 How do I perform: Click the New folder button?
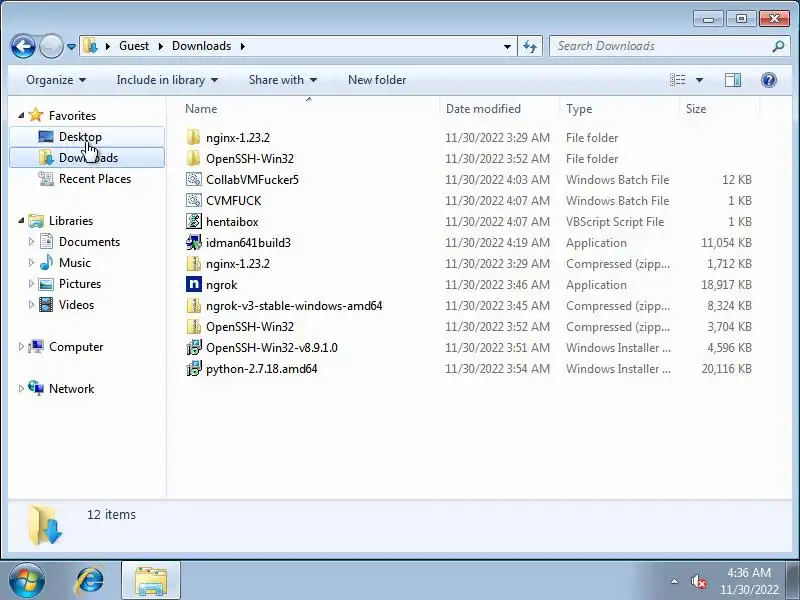coord(377,80)
